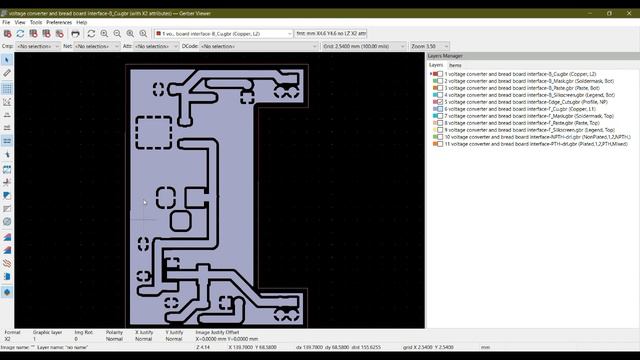Viewport: 640px width, 360px height.
Task: Open the Cmp component selection dropdown
Action: (x=38, y=46)
